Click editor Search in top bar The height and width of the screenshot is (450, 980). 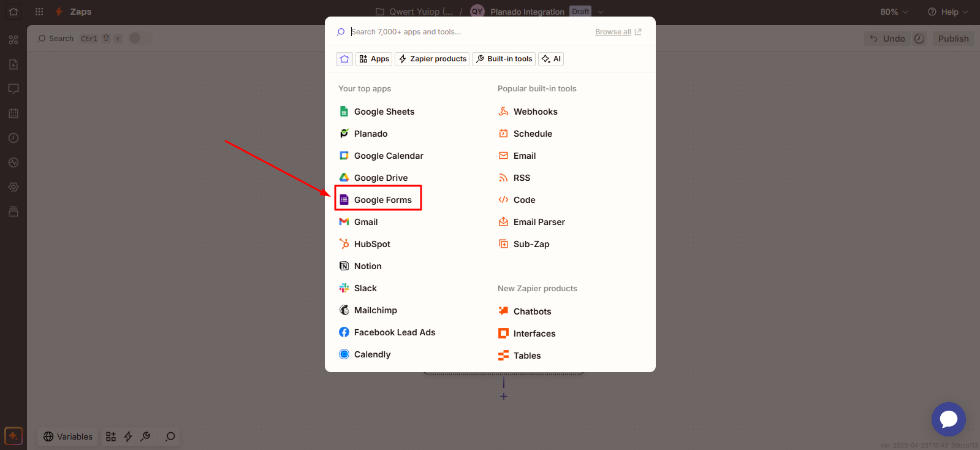coord(55,39)
